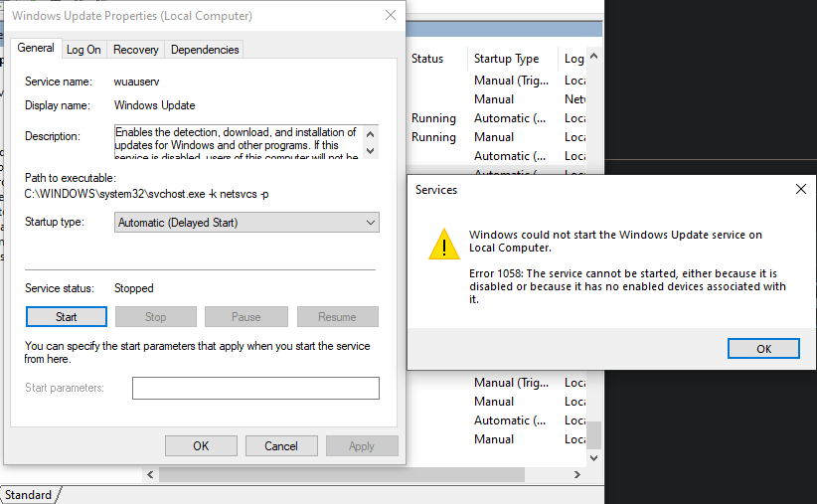The width and height of the screenshot is (817, 504).
Task: Click the svchost.exe executable path text
Action: point(146,194)
